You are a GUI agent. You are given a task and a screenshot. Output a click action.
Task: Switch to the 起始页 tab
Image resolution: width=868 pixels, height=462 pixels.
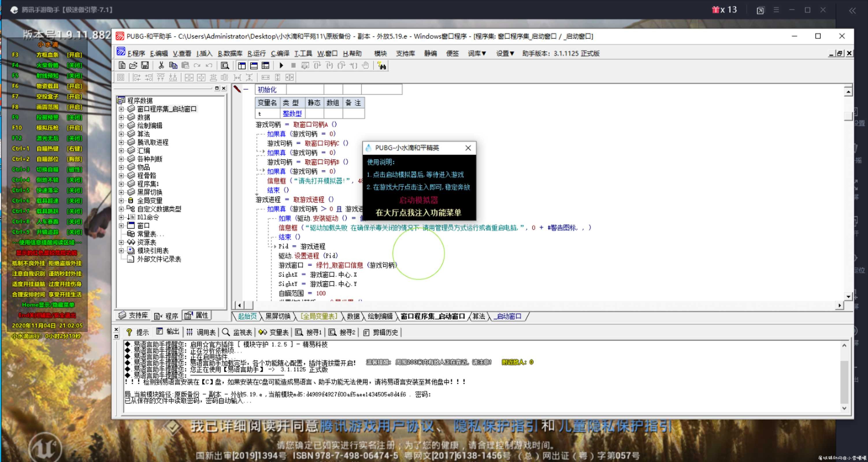point(247,316)
